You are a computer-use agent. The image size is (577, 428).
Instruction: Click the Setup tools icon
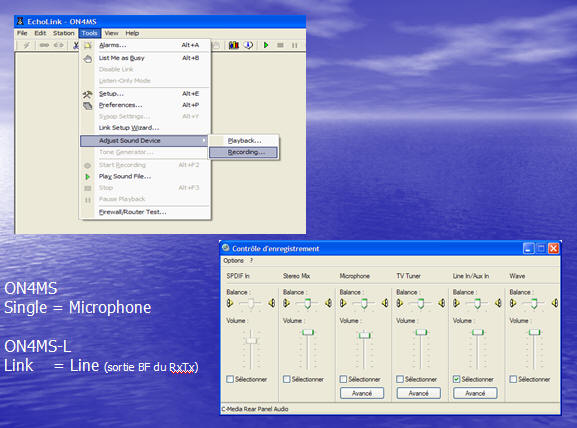click(x=87, y=94)
